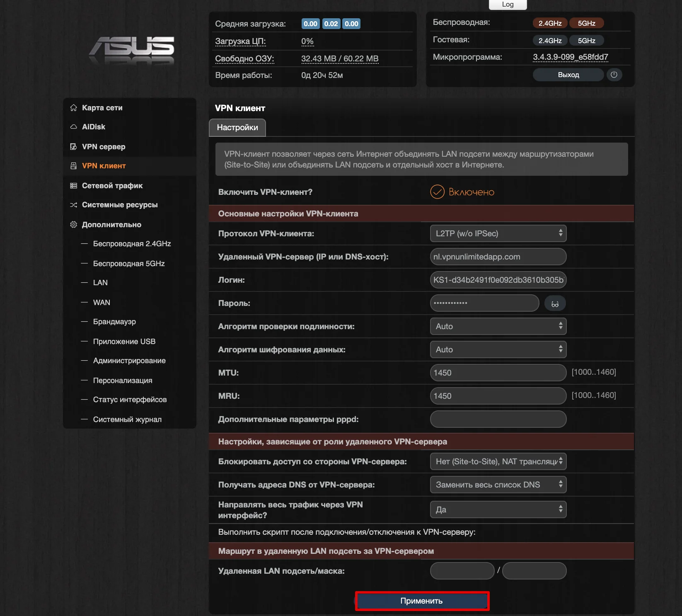Open Брандмауэр in the sidebar menu
The height and width of the screenshot is (616, 682).
coord(114,322)
